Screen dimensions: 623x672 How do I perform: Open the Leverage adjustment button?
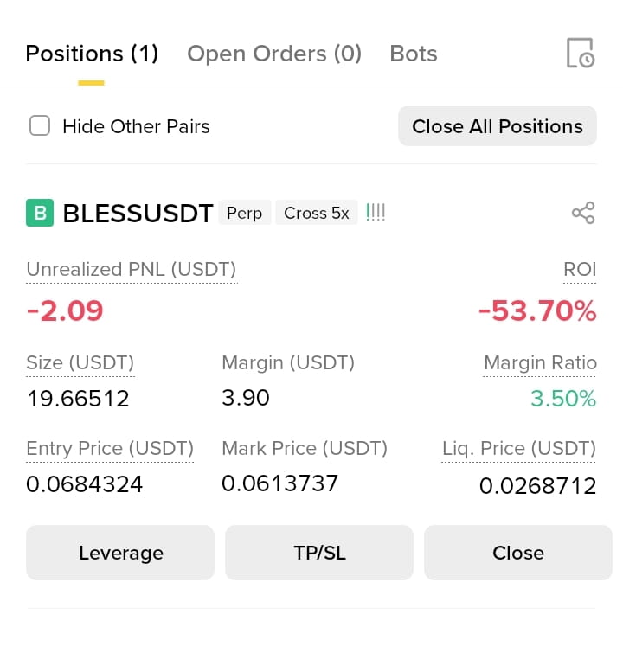tap(120, 553)
